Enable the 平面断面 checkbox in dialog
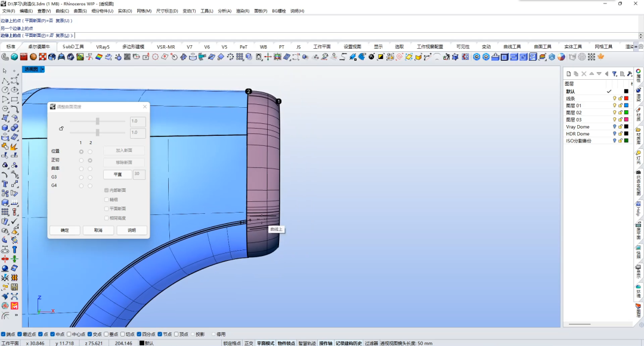The image size is (644, 346). [106, 208]
